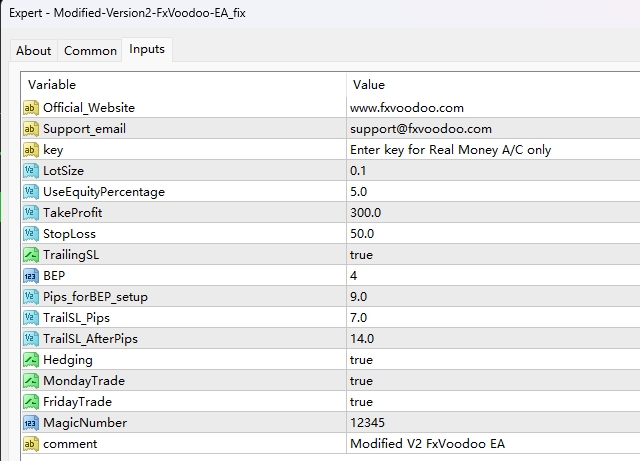This screenshot has height=461, width=640.
Task: Edit the UseEquityPercentage value 5.0
Action: pyautogui.click(x=493, y=192)
